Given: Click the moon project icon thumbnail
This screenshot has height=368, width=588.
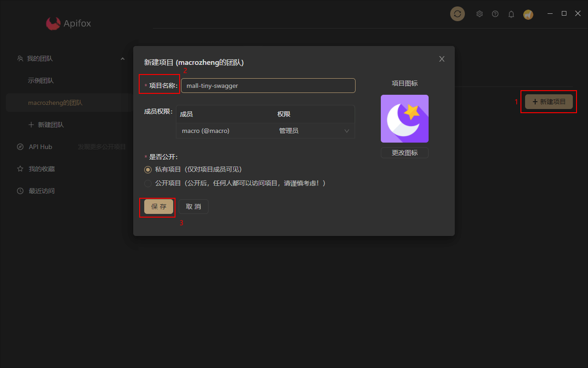Looking at the screenshot, I should [405, 119].
